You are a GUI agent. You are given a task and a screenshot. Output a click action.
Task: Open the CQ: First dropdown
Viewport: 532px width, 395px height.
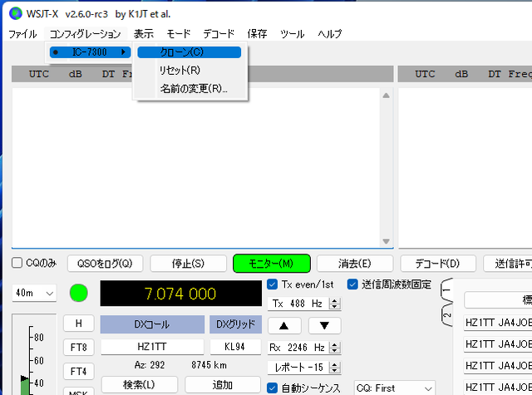point(394,388)
